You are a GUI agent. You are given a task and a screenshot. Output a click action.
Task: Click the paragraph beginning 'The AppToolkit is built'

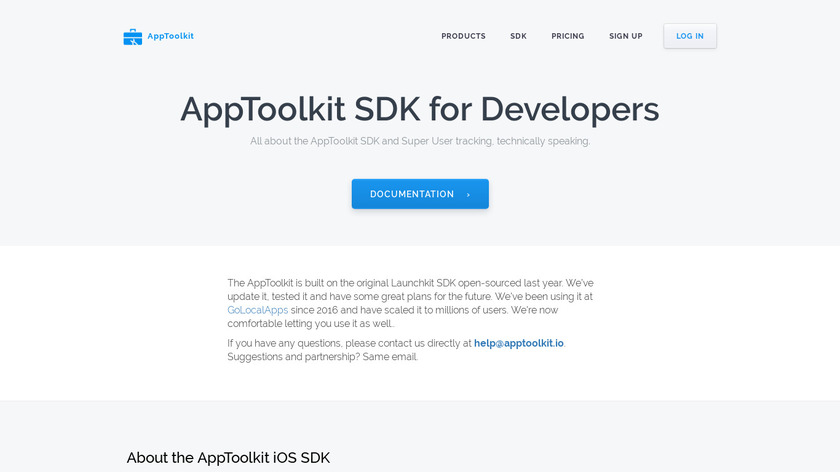410,303
